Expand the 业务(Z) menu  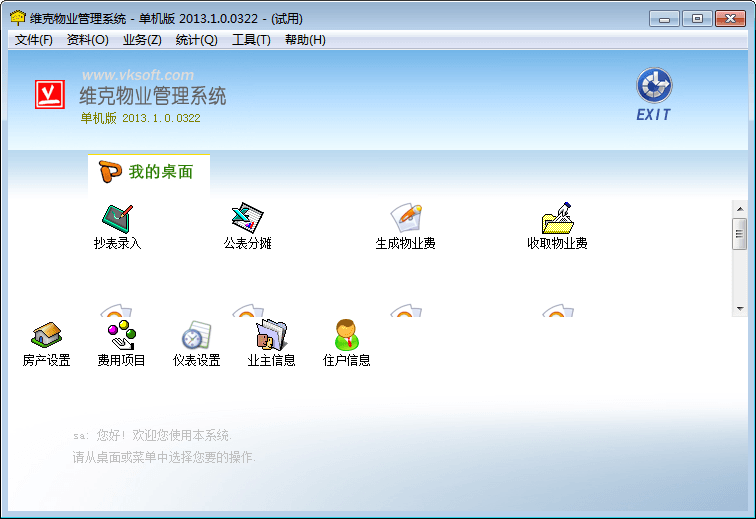pos(142,40)
